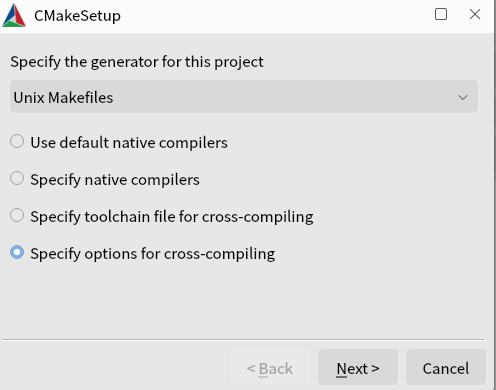Click the separator line above the wizard buttons
496x390 pixels.
[244, 340]
